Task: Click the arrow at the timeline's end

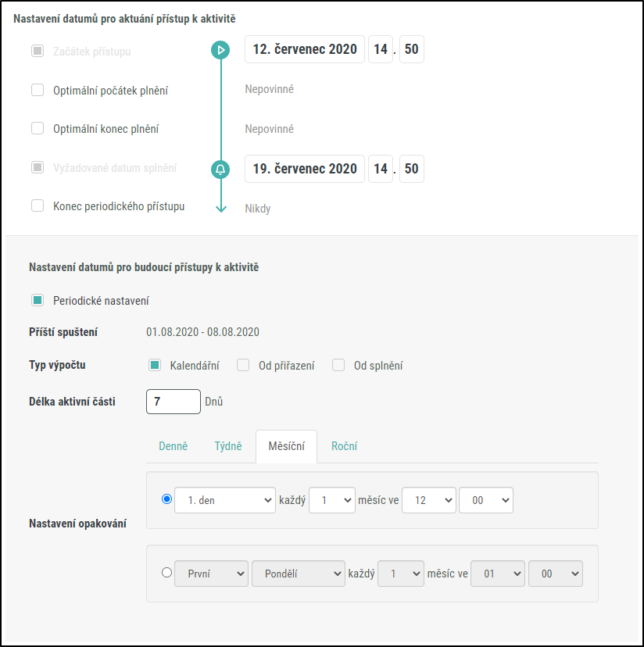Action: tap(221, 209)
